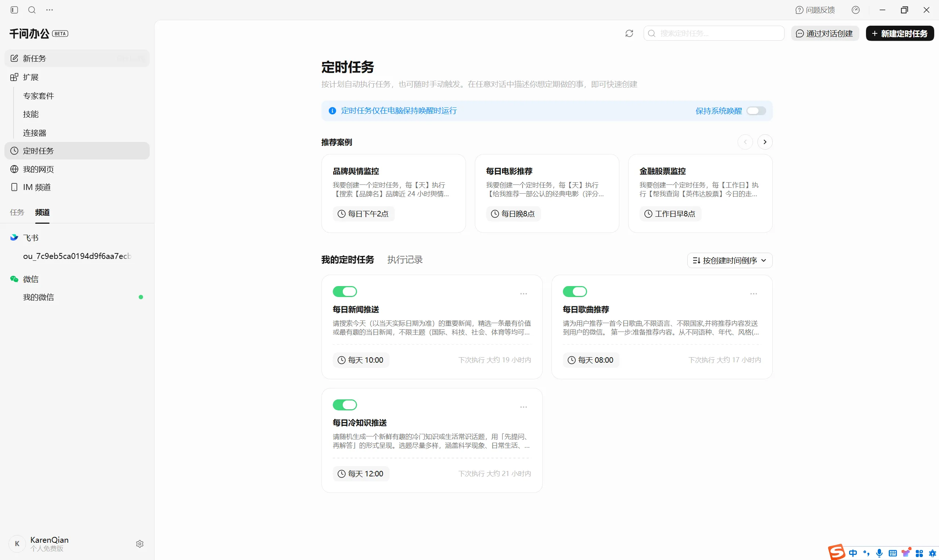This screenshot has height=560, width=939.
Task: Refresh the scheduled task list
Action: (629, 33)
